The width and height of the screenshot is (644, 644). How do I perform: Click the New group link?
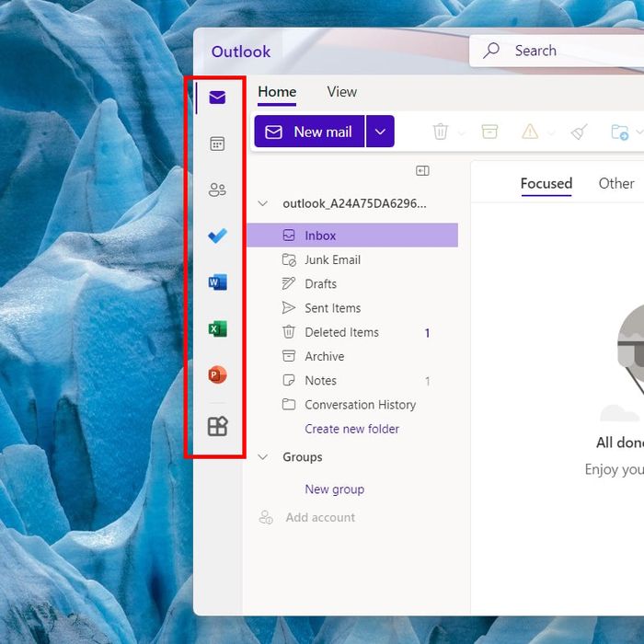[334, 489]
